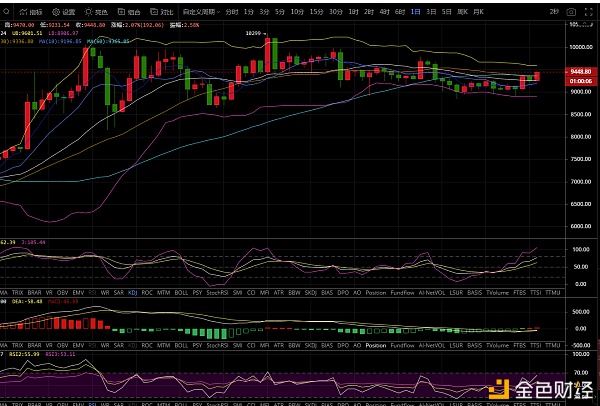Select PSY in the row under the MACD histogram

click(x=197, y=346)
